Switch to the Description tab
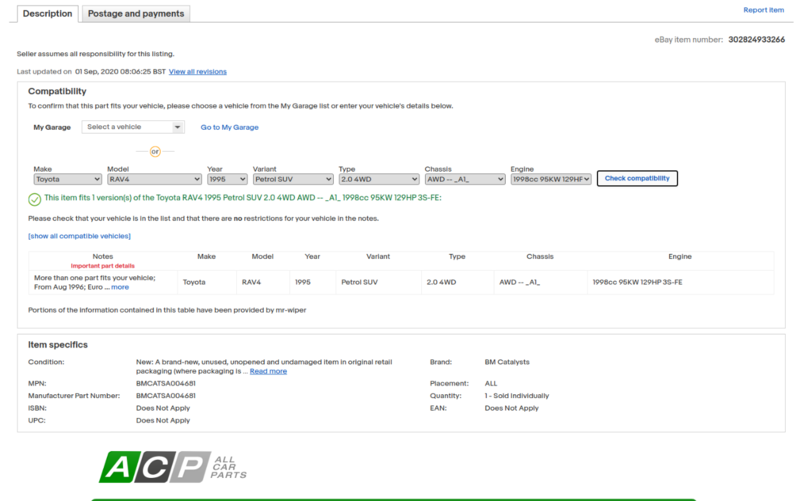The height and width of the screenshot is (501, 800). (47, 14)
